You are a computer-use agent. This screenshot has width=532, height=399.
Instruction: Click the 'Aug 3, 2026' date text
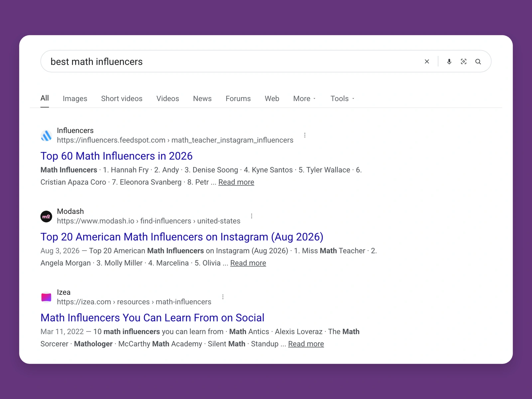click(x=60, y=251)
